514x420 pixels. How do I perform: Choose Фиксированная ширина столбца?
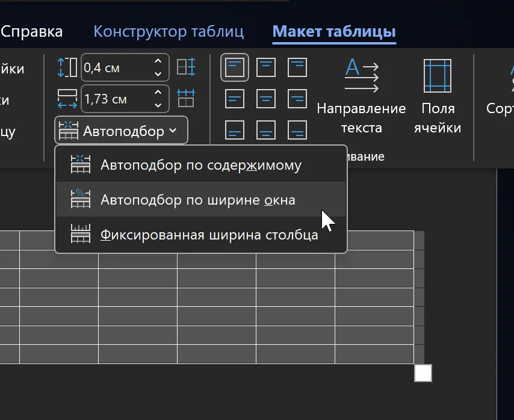pyautogui.click(x=201, y=235)
